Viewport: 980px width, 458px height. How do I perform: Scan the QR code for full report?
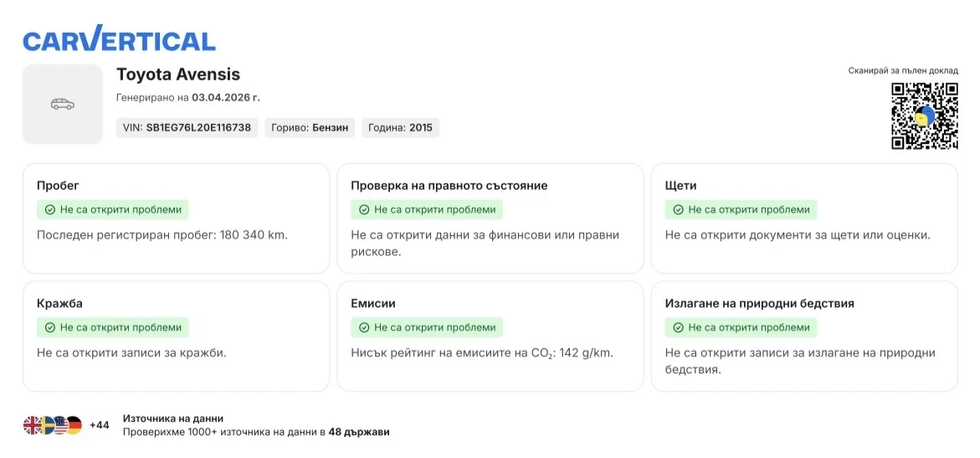[925, 116]
